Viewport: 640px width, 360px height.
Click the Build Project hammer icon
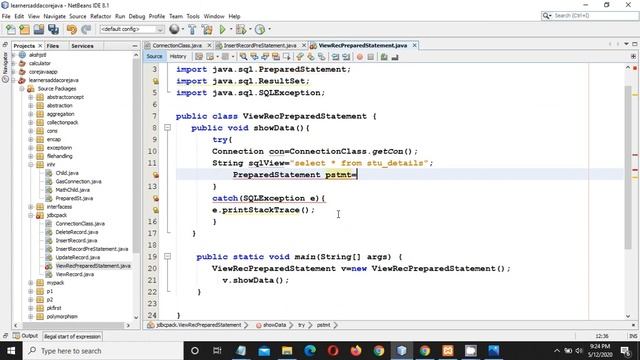pos(192,29)
